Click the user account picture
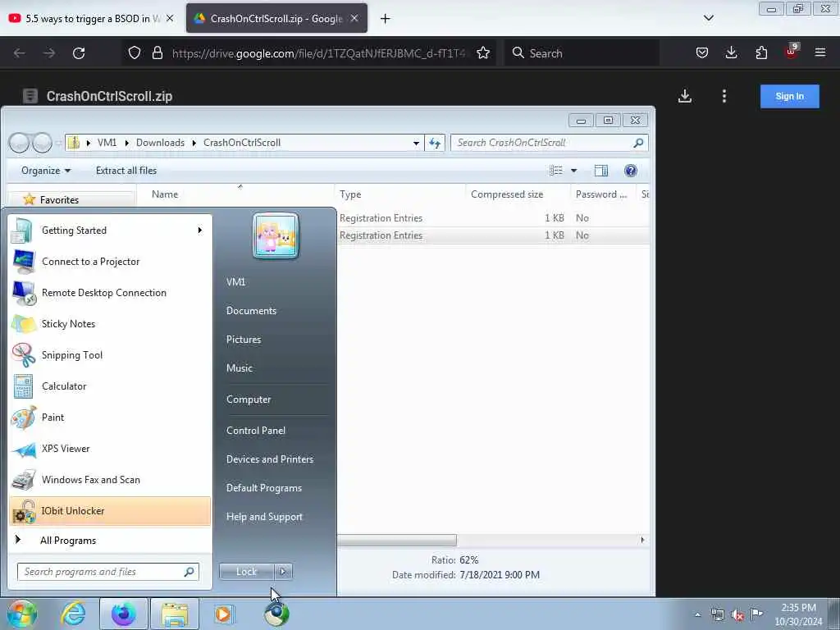Viewport: 840px width, 630px height. (276, 236)
